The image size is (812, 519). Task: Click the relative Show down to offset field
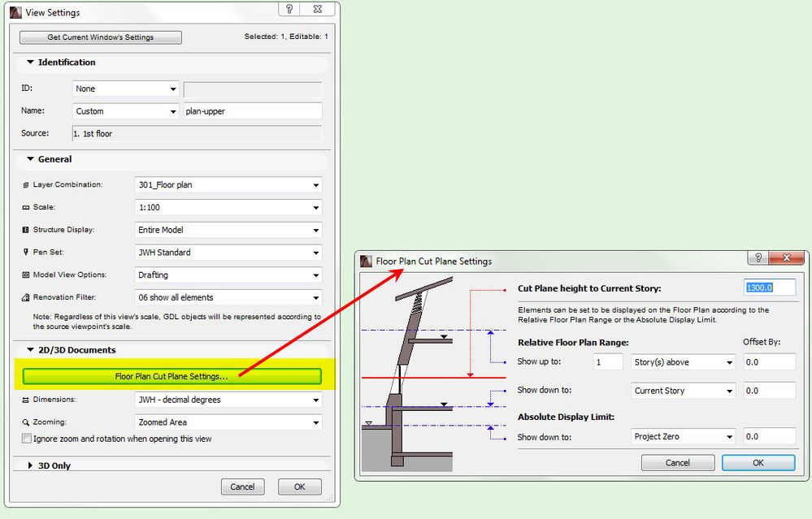(770, 391)
